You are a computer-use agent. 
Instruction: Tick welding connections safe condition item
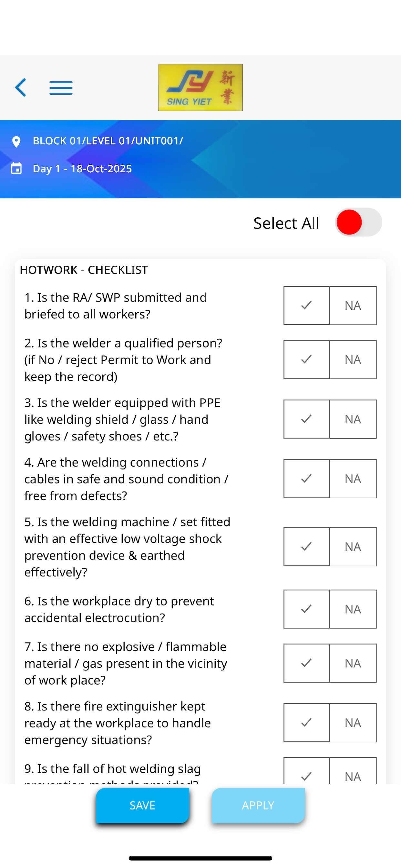click(x=306, y=479)
